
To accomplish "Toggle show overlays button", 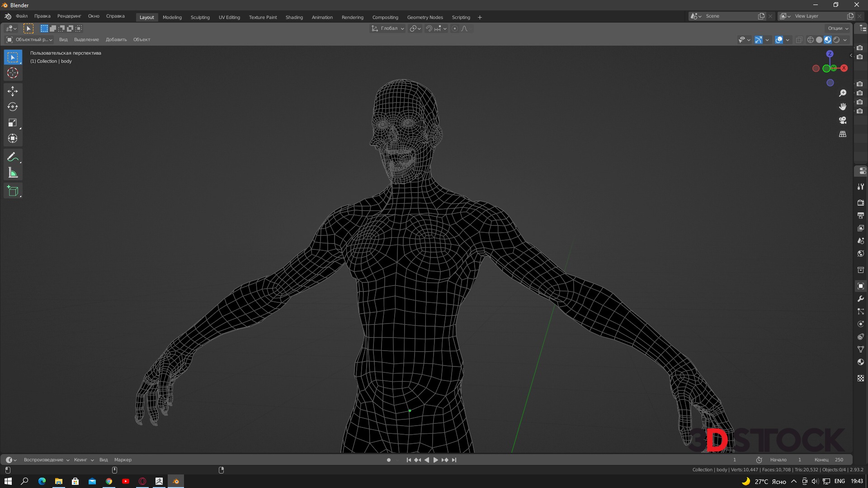I will (779, 40).
